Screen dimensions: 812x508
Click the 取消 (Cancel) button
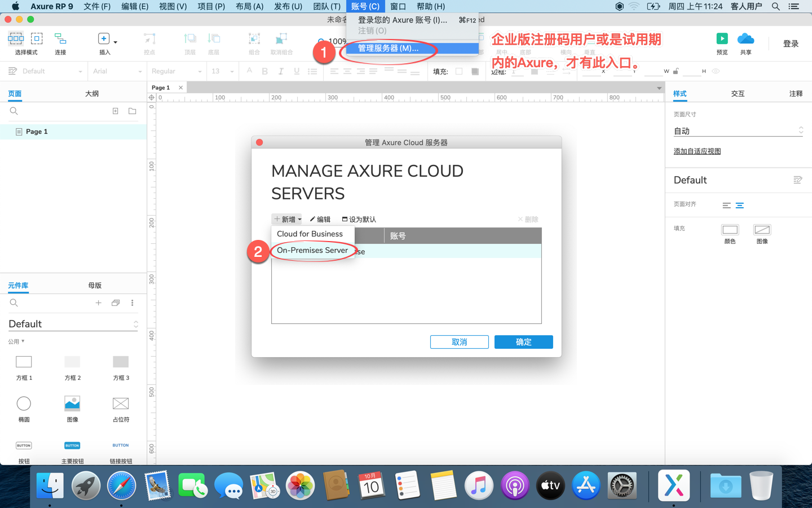(459, 342)
